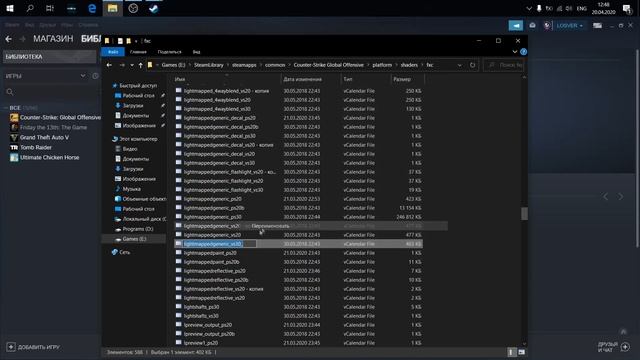Jump to common in the breadcrumb path

point(275,65)
